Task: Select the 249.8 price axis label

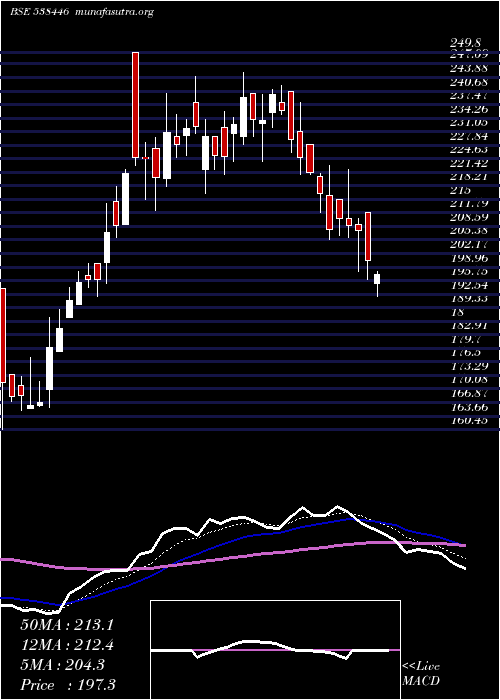Action: [466, 42]
